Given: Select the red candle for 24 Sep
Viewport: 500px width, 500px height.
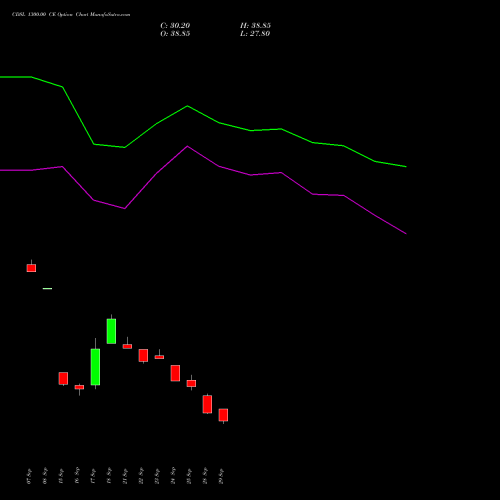Looking at the screenshot, I should pyautogui.click(x=175, y=373).
